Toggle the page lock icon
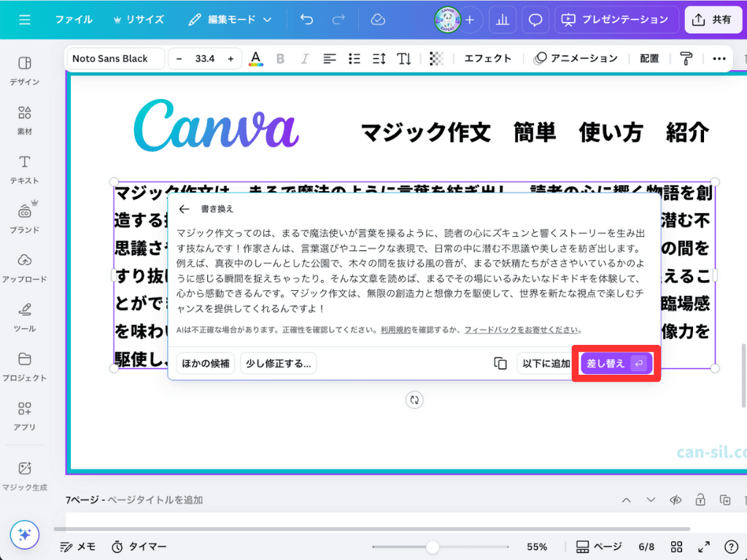The image size is (747, 560). [x=700, y=500]
